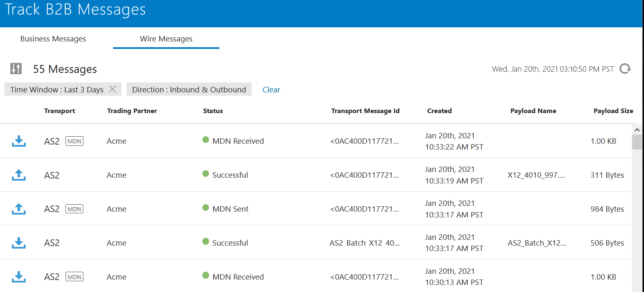This screenshot has height=292, width=644.
Task: Click Time Window : Last 3 Days filter chip
Action: coord(63,89)
